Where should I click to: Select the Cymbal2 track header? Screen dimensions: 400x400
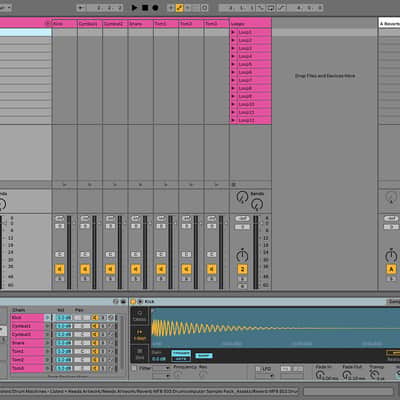(115, 24)
